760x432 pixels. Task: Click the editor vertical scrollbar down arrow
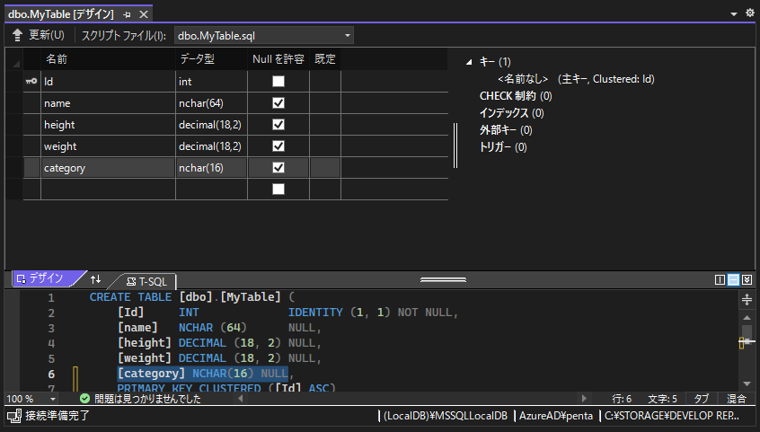coord(747,384)
